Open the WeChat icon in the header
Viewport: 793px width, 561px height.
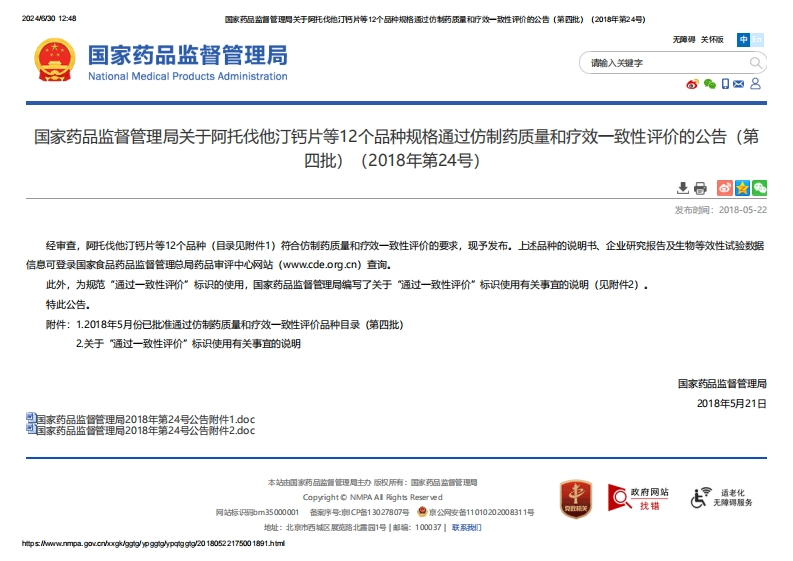pos(709,85)
